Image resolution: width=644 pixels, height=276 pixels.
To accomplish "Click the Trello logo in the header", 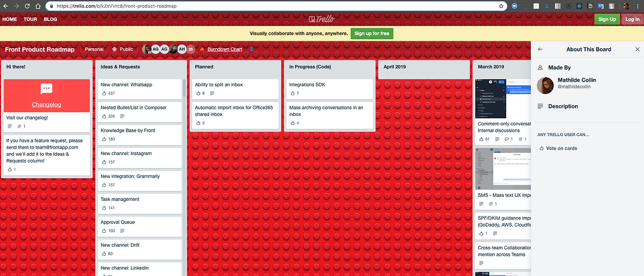I will pos(321,19).
